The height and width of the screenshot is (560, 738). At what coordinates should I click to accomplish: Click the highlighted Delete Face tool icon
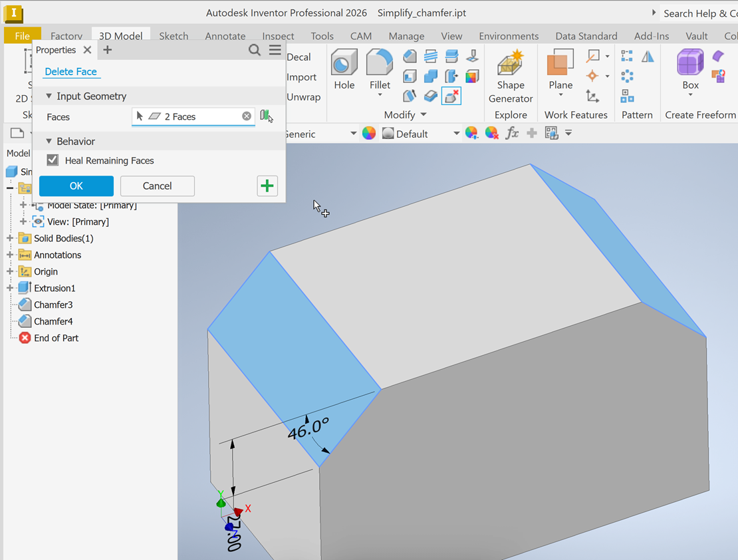click(451, 96)
